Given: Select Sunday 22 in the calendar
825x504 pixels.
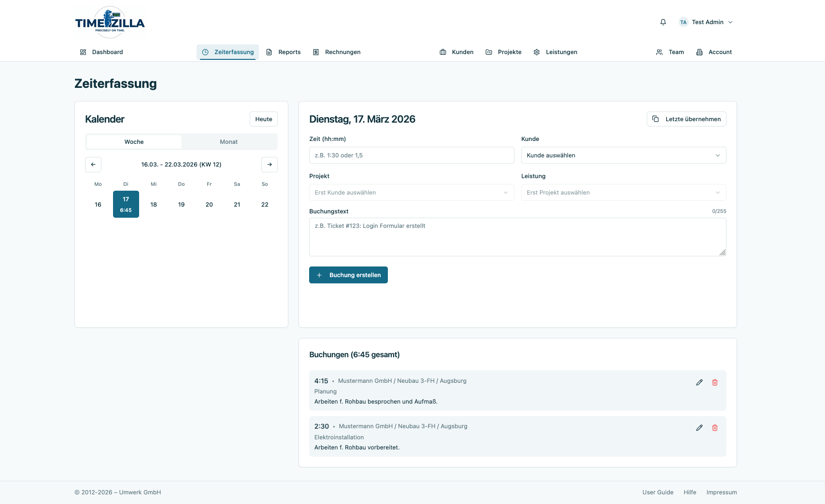Looking at the screenshot, I should 265,205.
